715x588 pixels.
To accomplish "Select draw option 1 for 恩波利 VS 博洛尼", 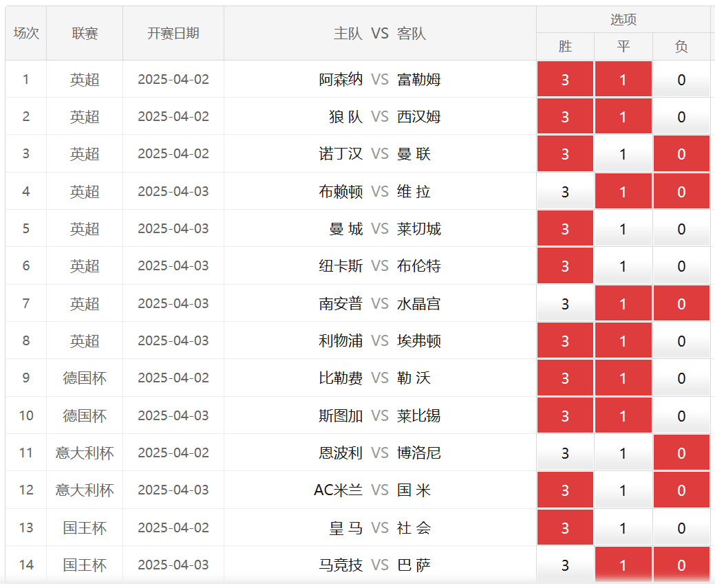I will pos(623,453).
